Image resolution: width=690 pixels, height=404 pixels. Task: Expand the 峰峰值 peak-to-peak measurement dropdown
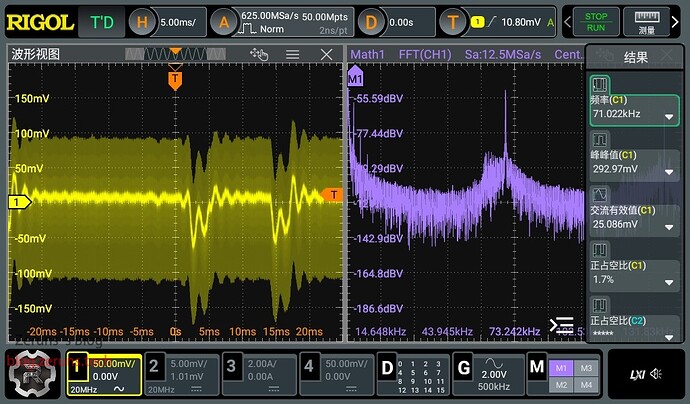pos(669,171)
